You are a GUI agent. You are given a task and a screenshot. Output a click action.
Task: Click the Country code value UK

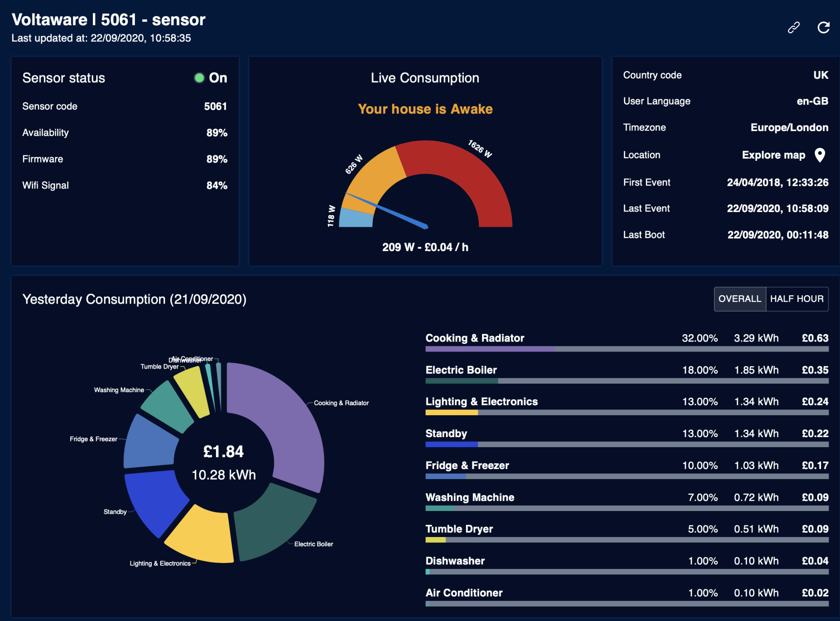coord(821,75)
